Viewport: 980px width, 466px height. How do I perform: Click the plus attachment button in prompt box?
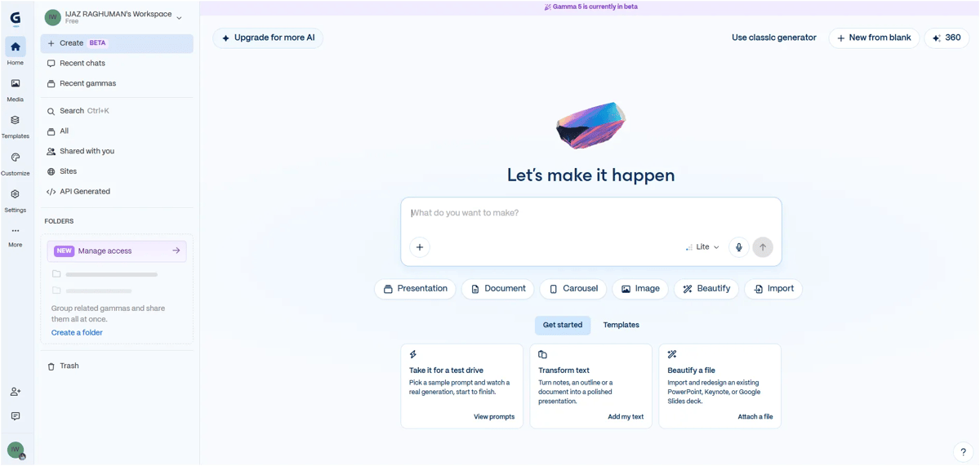pyautogui.click(x=420, y=247)
